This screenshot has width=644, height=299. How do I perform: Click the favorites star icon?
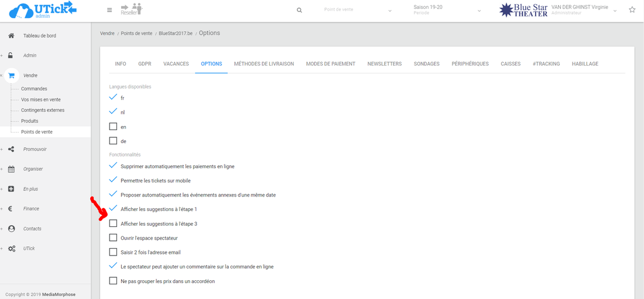coord(632,10)
